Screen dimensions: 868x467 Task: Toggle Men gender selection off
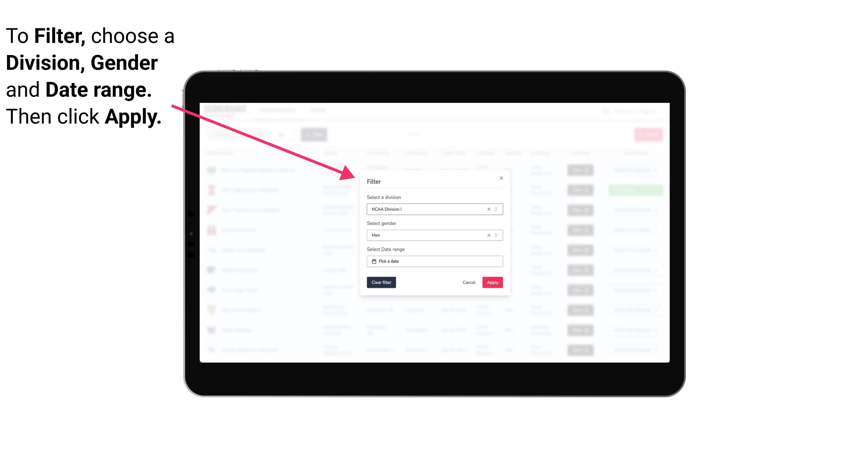[488, 235]
